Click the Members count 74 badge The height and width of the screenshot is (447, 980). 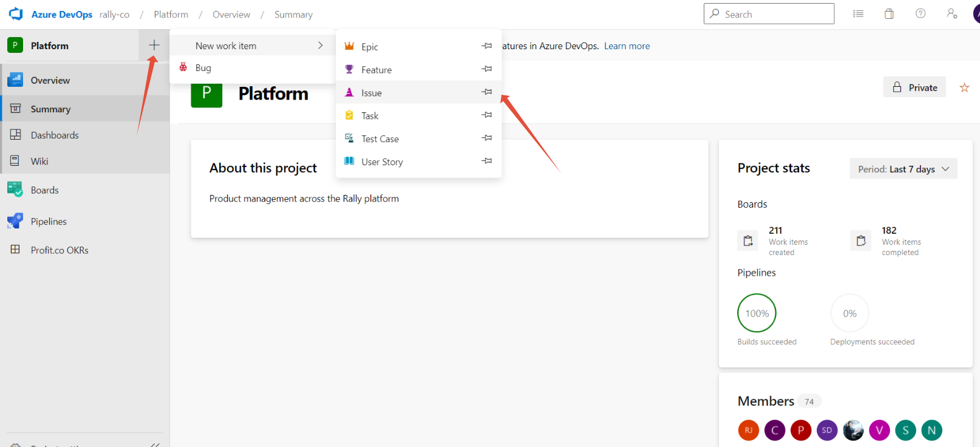coord(809,401)
